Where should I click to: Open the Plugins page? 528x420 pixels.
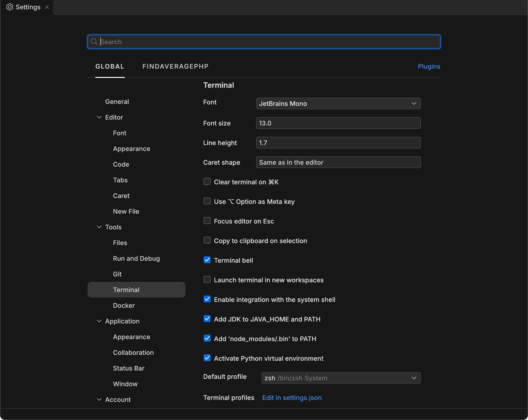pos(428,66)
